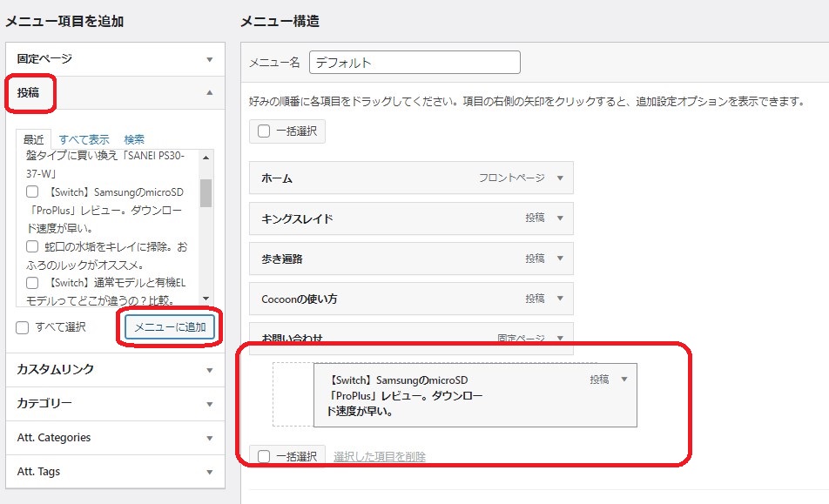Click the posts list scrollbar down arrow
This screenshot has height=504, width=829.
click(x=206, y=299)
